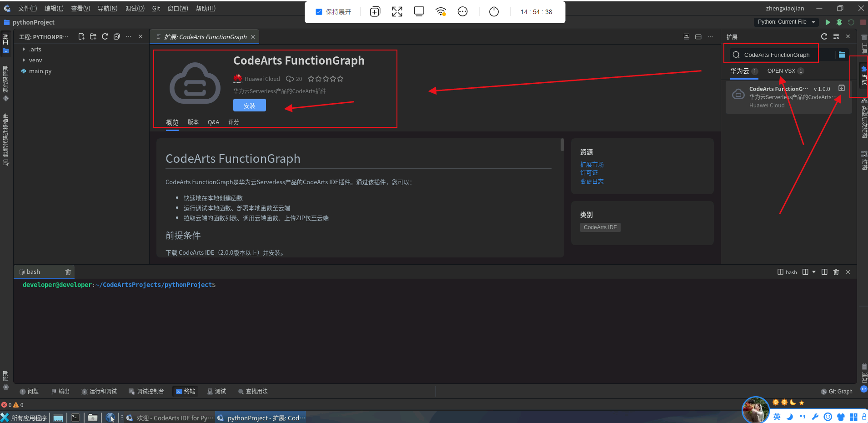
Task: Refresh the project explorer tree
Action: (105, 37)
